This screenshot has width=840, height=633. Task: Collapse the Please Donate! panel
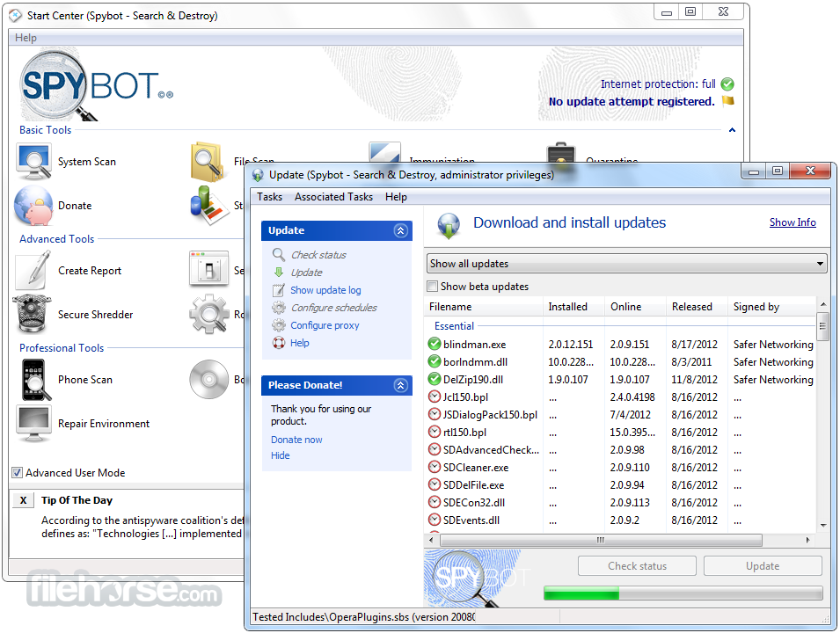point(401,385)
